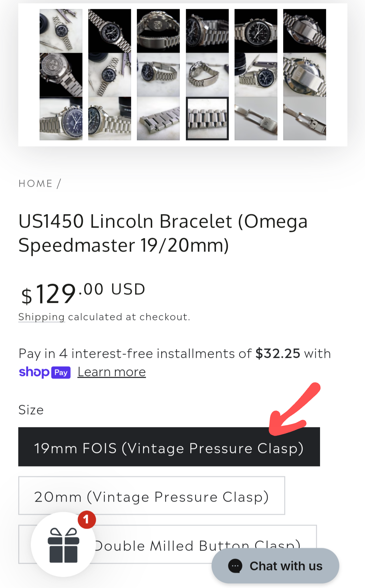
Task: Click the $32.25 installment amount text
Action: click(277, 353)
